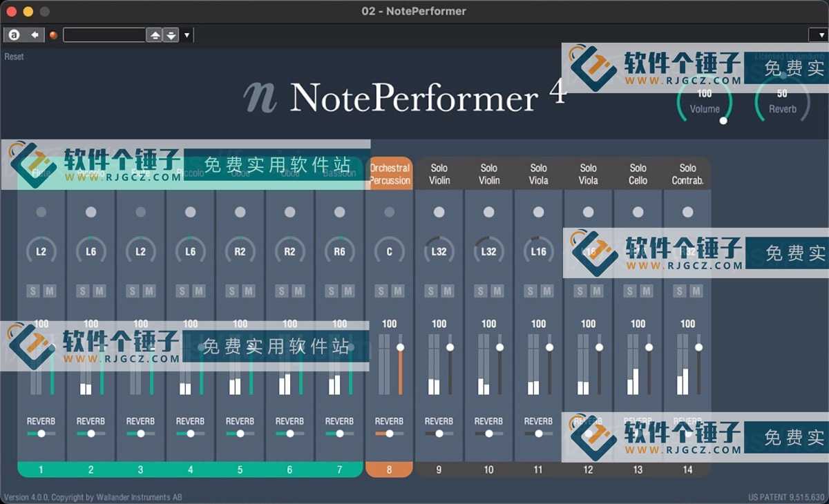
Task: Click 'Version 4.0.0. Copyright by Wallander Instruments AB'
Action: pyautogui.click(x=93, y=497)
